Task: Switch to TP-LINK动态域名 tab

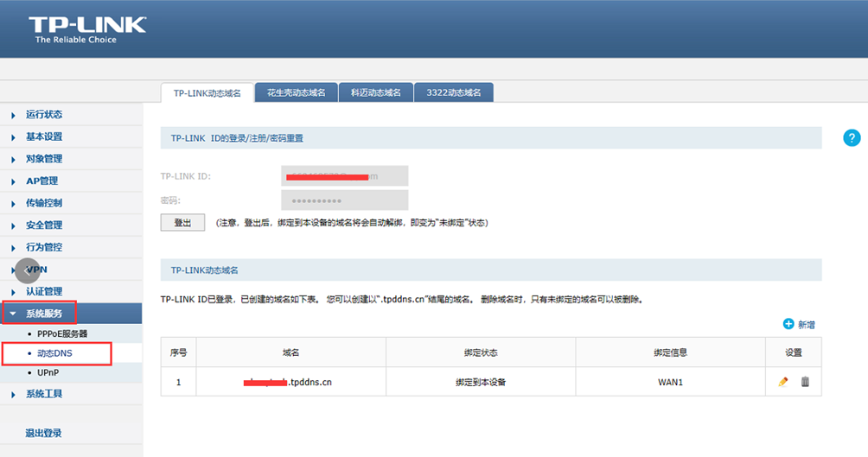Action: pos(207,93)
